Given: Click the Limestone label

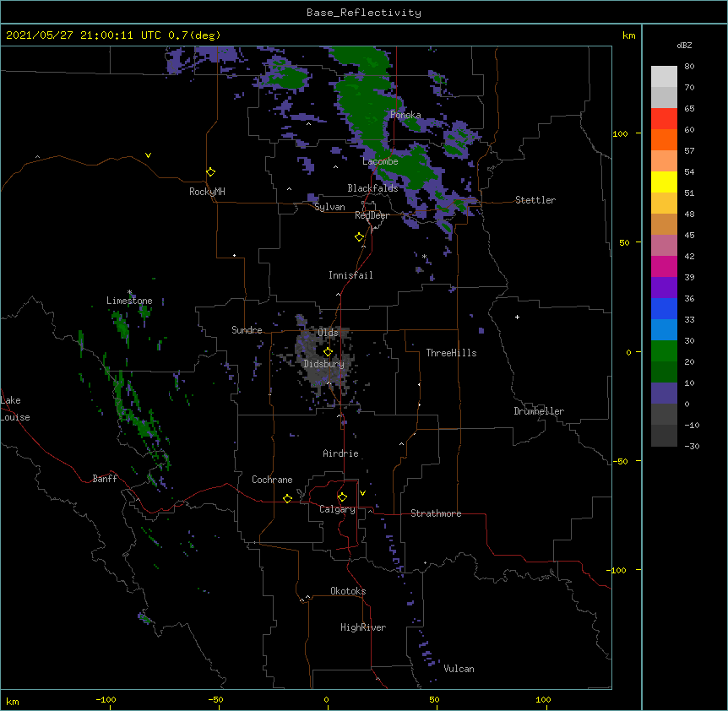Looking at the screenshot, I should (129, 301).
